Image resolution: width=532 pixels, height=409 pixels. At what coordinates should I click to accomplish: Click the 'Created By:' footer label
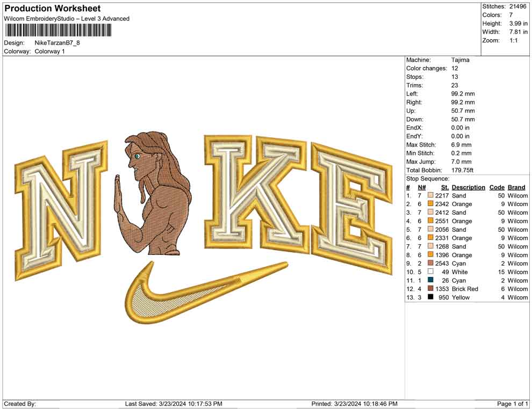[20, 404]
